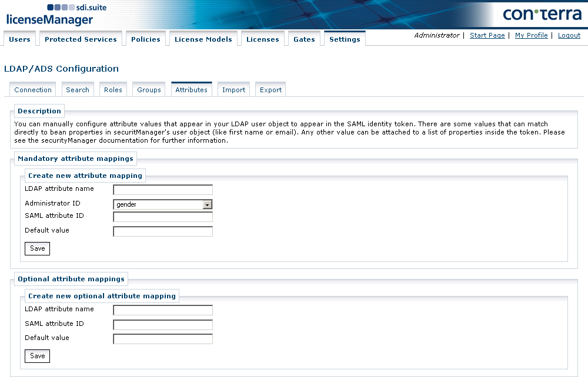
Task: Open the Policies section
Action: pos(145,39)
